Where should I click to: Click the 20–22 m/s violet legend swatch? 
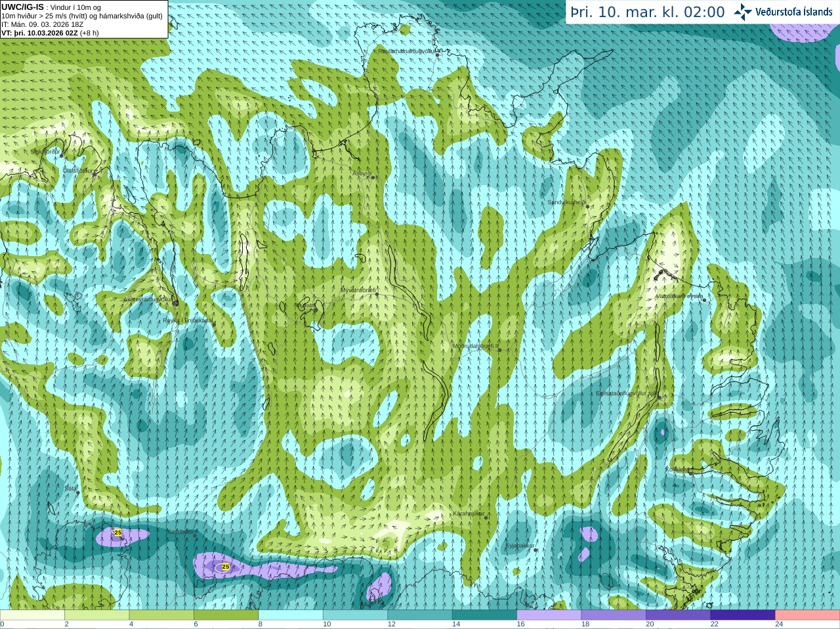pos(679,615)
